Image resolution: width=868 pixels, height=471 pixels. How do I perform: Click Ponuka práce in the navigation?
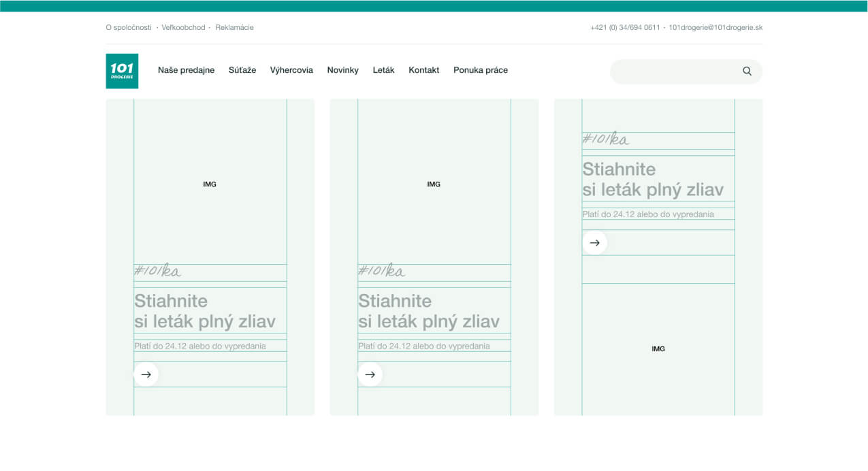pyautogui.click(x=480, y=70)
